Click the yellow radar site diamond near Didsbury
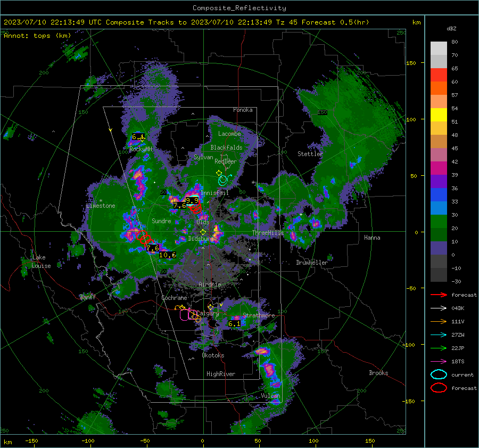The image size is (479, 448). [x=203, y=232]
